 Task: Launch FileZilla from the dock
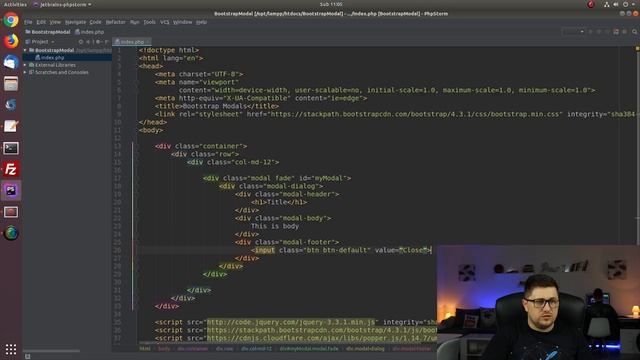[11, 169]
